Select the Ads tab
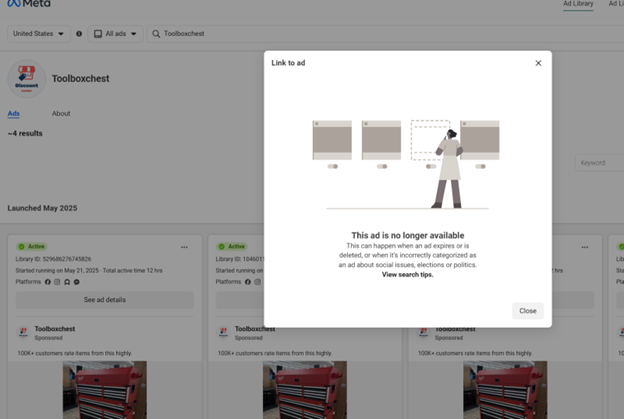The width and height of the screenshot is (624, 419). (x=14, y=113)
